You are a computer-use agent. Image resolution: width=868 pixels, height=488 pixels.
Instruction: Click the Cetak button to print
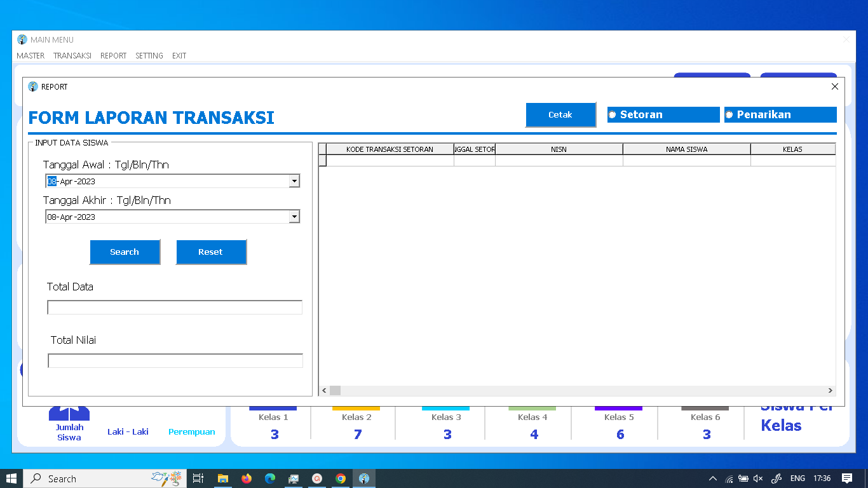coord(560,114)
